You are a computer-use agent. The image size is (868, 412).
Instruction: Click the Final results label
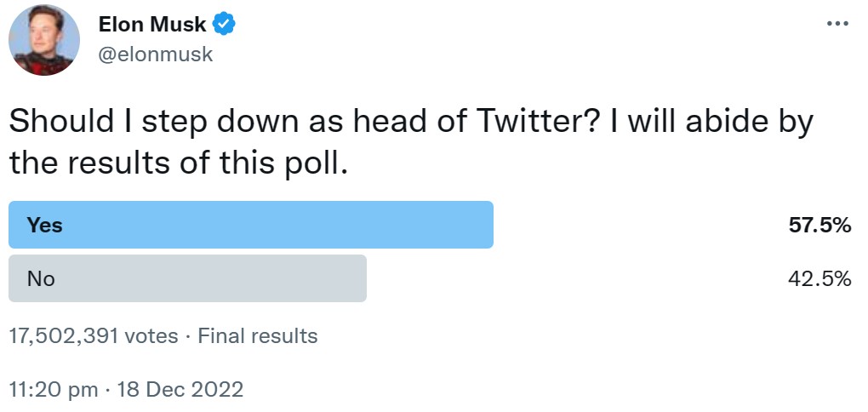coord(258,336)
